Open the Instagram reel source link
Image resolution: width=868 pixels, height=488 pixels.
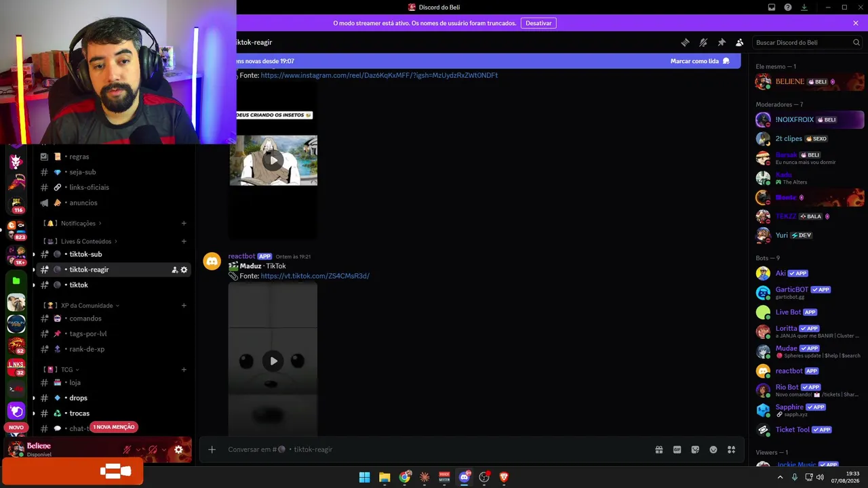click(379, 75)
